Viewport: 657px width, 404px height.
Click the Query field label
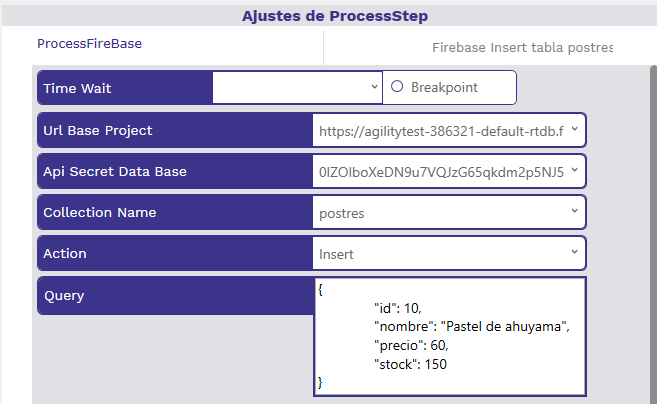pos(64,296)
